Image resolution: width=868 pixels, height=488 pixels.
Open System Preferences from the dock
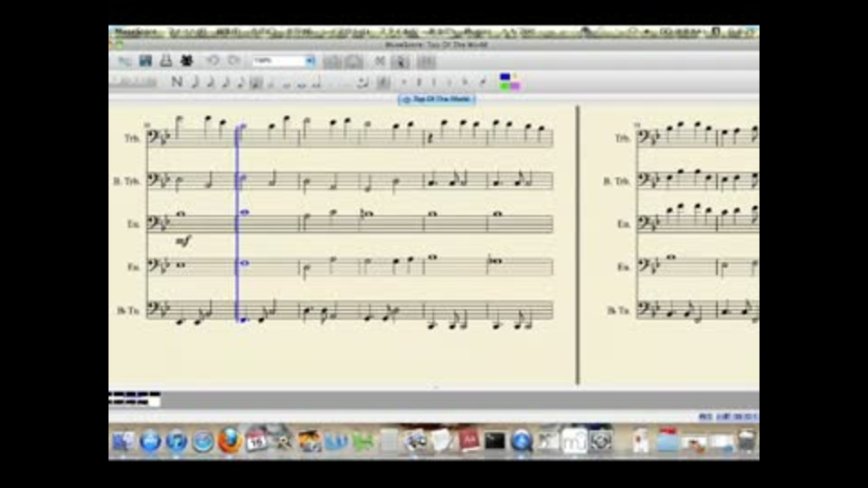click(600, 441)
